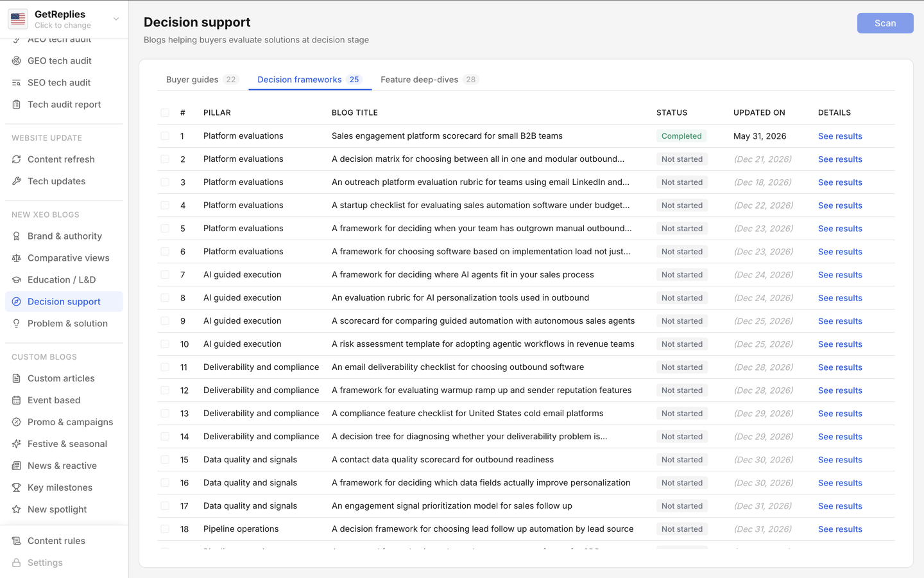Screen dimensions: 924x578
Task: Click the Event based calendar icon
Action: 17,400
